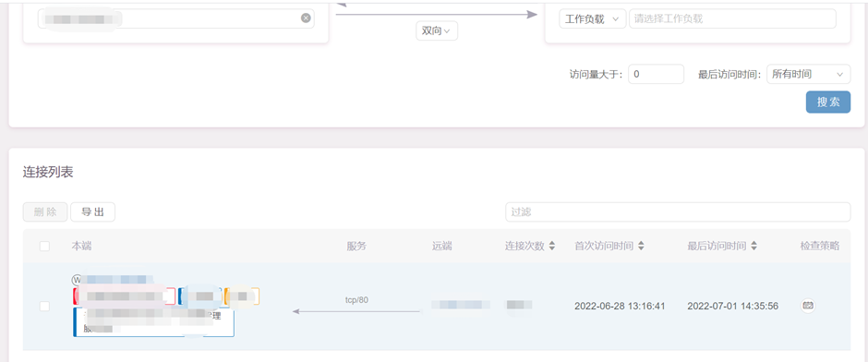Open the 双向 direction dropdown

coord(437,31)
